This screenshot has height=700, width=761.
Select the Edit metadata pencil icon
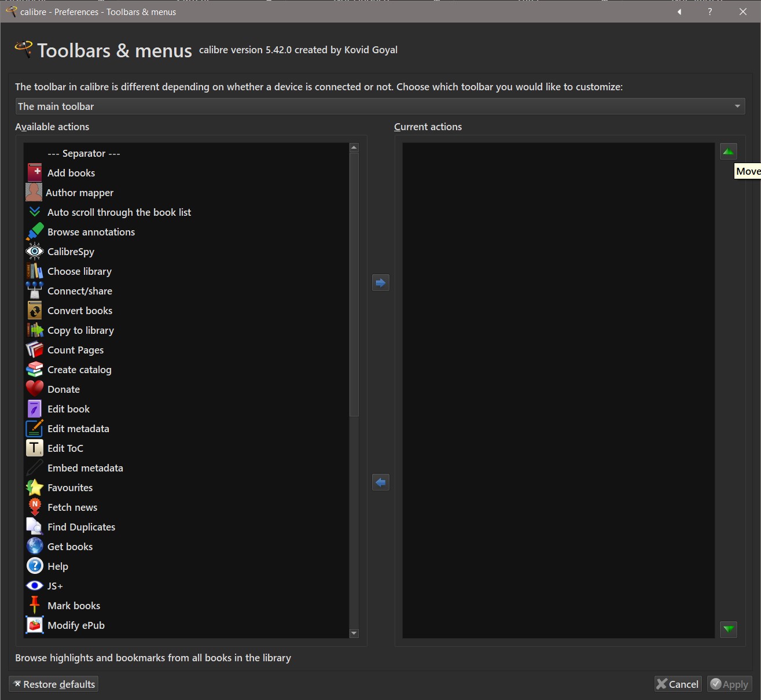pos(35,428)
